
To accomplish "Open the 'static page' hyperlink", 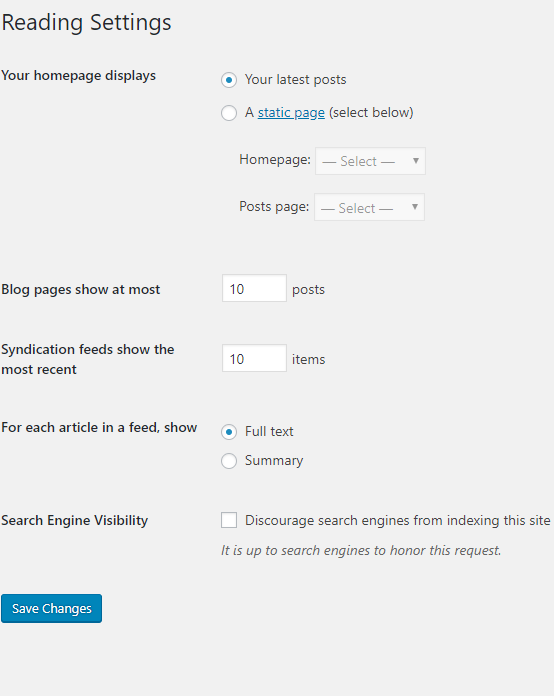I will (291, 113).
